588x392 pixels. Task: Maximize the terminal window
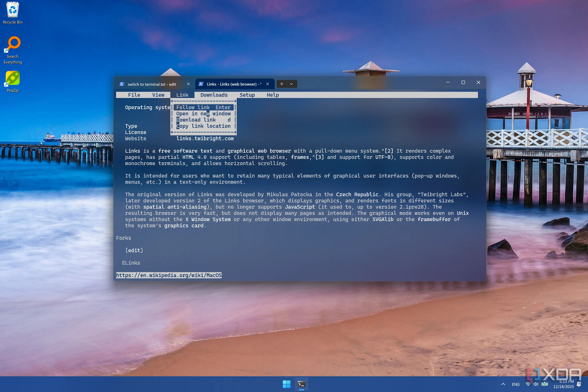click(x=463, y=82)
